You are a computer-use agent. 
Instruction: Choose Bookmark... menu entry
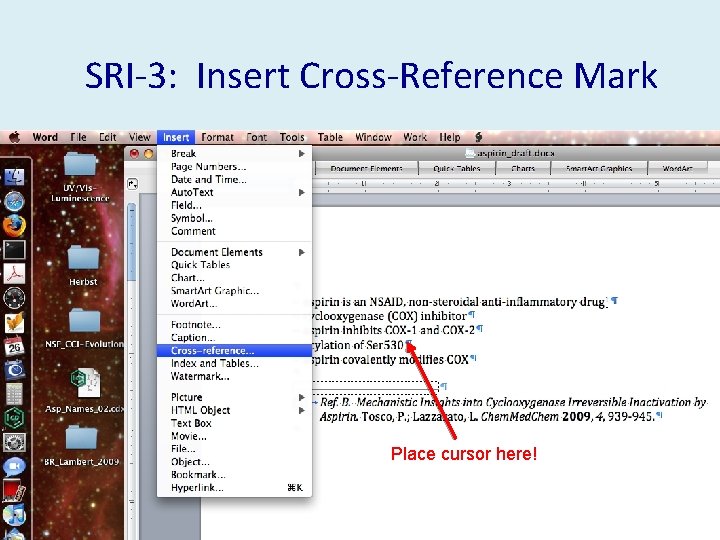234,475
